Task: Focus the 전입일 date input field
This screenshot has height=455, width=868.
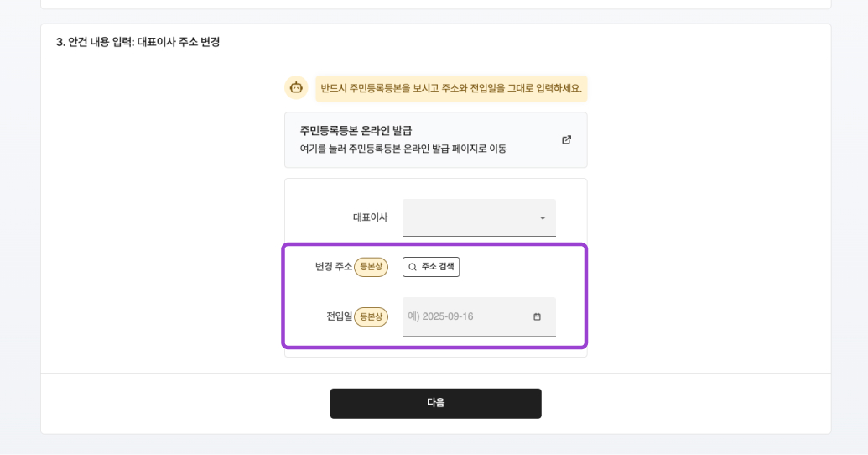Action: click(479, 316)
